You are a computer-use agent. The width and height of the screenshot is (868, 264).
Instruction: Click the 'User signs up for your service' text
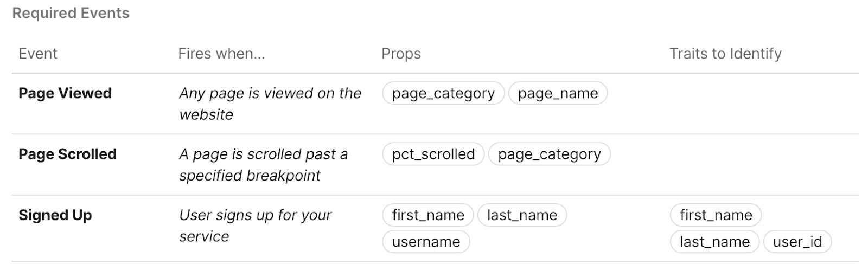click(x=255, y=226)
